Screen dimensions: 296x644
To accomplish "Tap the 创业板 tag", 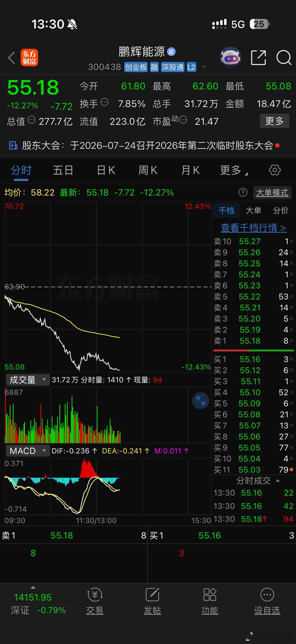I will coord(136,67).
